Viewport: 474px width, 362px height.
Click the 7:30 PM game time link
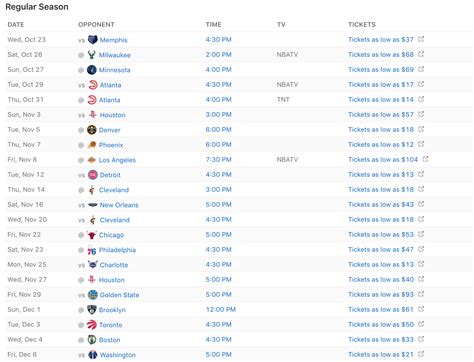tap(218, 160)
